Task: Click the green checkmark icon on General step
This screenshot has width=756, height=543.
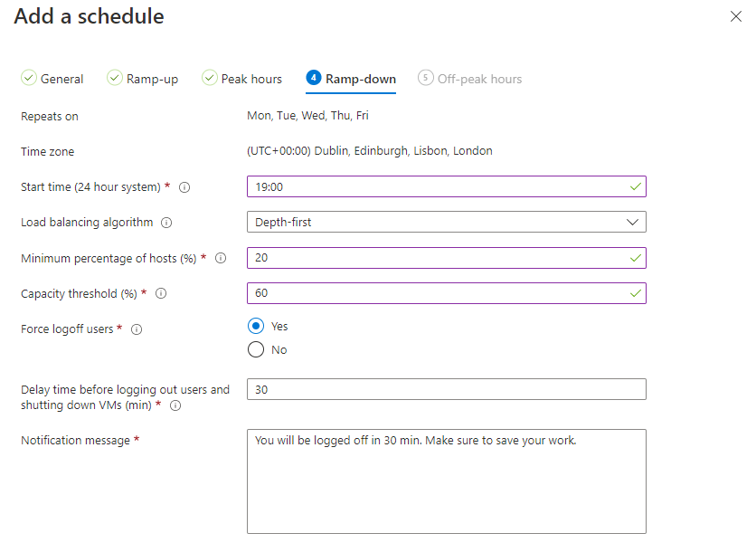Action: click(x=29, y=79)
